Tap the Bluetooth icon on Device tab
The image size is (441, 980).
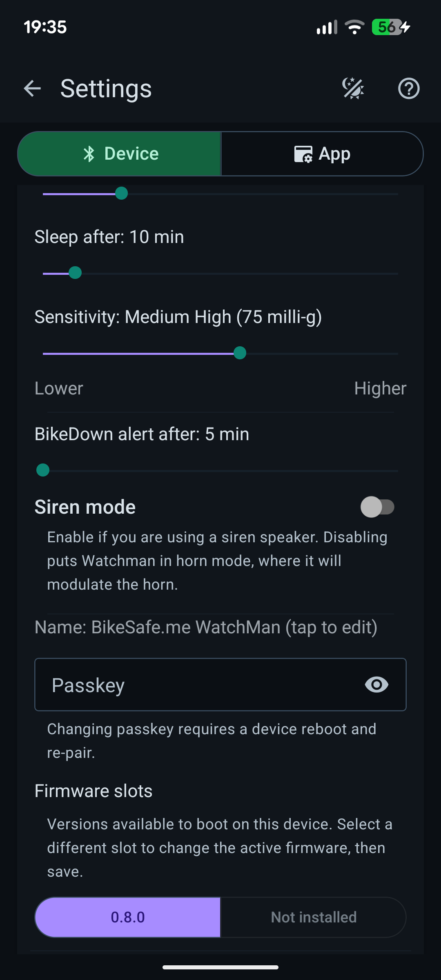89,154
